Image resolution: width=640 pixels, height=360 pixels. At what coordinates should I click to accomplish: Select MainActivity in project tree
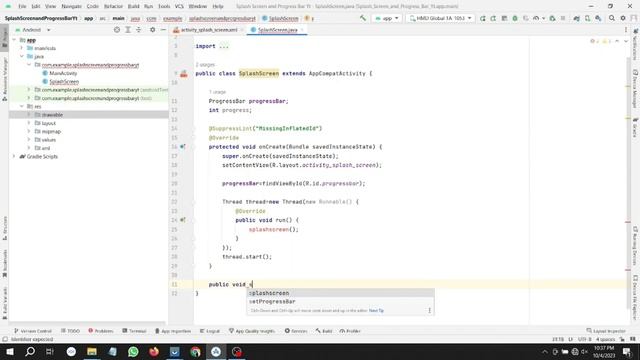point(63,73)
